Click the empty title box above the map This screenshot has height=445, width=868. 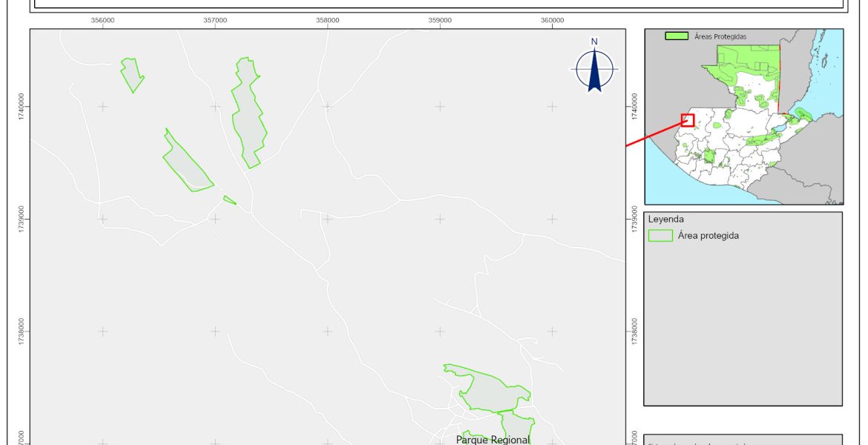438,4
